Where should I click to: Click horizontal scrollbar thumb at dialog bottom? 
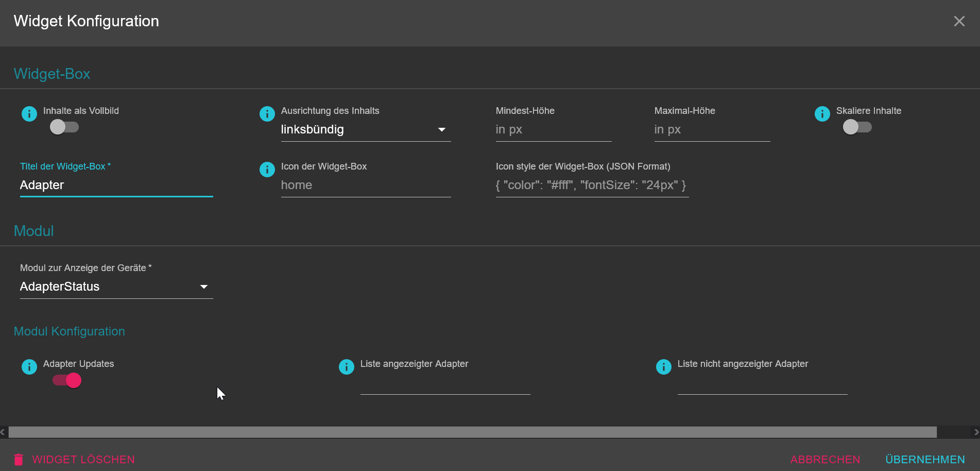[473, 432]
